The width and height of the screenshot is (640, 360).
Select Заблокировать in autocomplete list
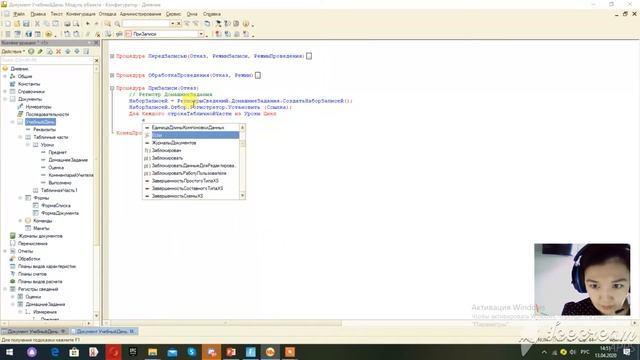pyautogui.click(x=167, y=158)
